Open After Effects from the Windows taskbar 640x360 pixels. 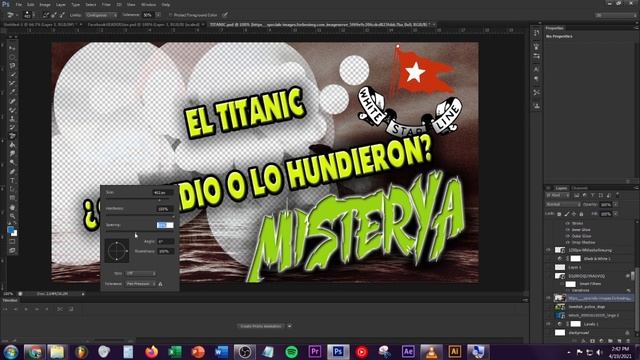coord(408,351)
